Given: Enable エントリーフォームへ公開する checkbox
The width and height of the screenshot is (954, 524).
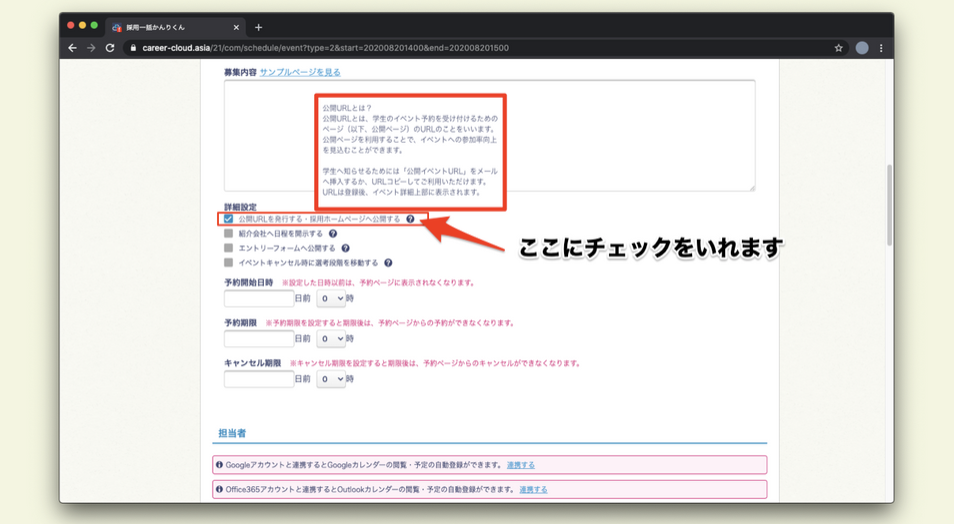Looking at the screenshot, I should pos(228,248).
